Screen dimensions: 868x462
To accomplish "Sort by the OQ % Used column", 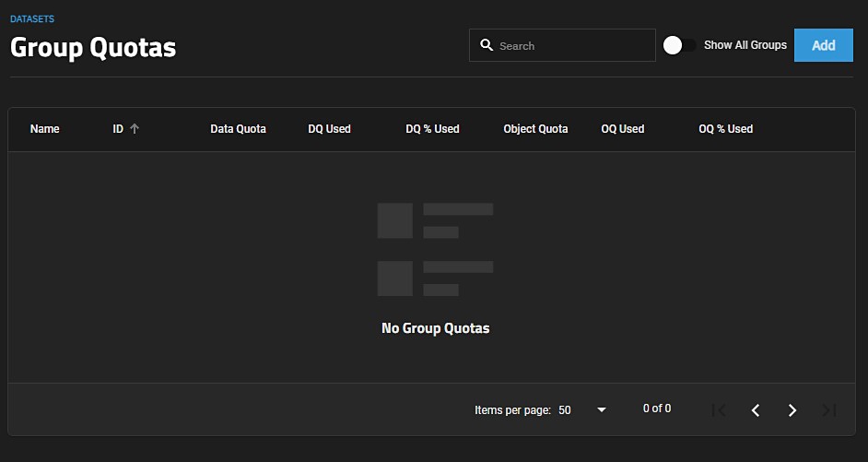I will tap(725, 129).
